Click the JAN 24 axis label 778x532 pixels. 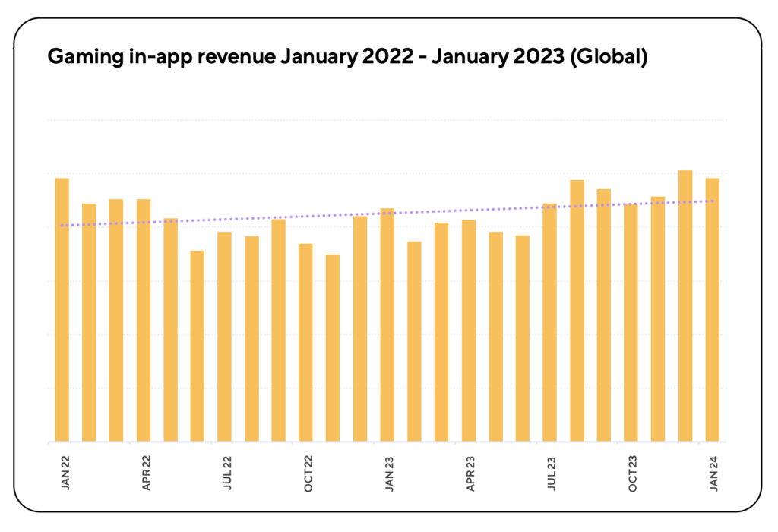click(x=713, y=473)
